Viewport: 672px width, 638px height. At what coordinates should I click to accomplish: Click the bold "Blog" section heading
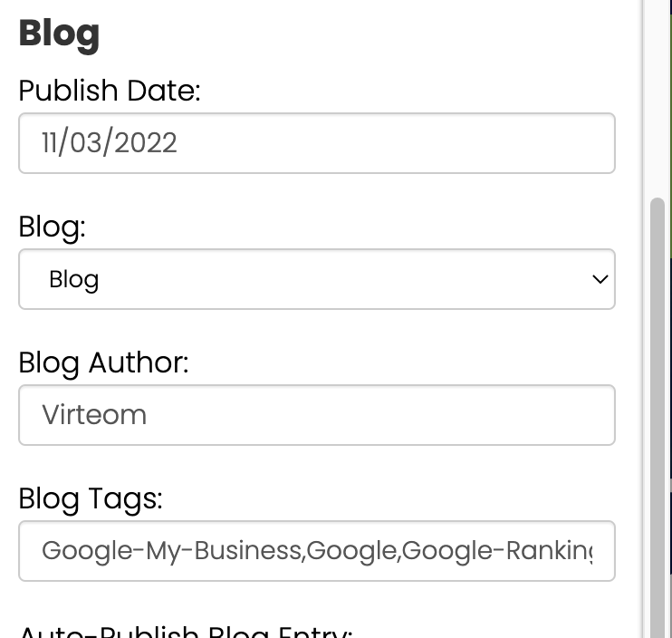click(59, 34)
